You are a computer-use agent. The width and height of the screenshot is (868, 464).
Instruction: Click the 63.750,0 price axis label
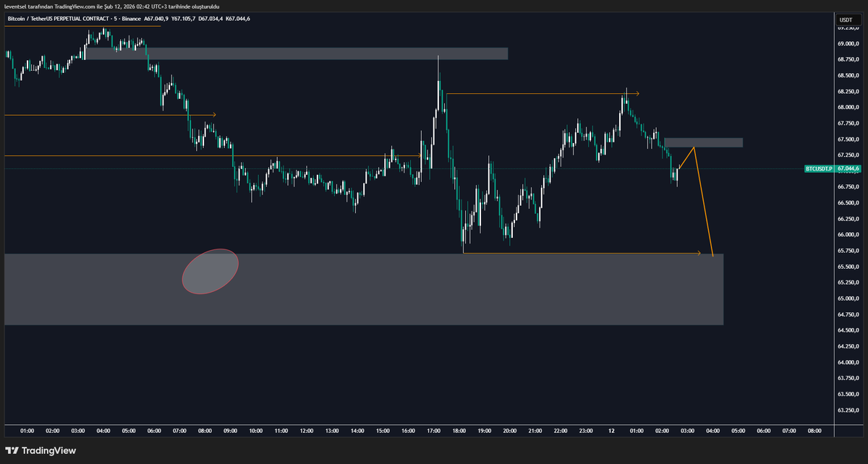point(848,378)
